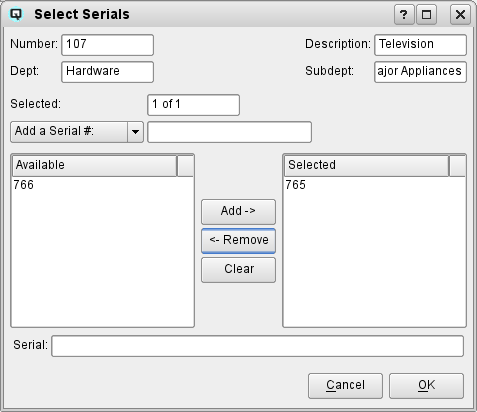This screenshot has height=412, width=477.
Task: Expand the Add a Serial # dropdown arrow
Action: 135,132
